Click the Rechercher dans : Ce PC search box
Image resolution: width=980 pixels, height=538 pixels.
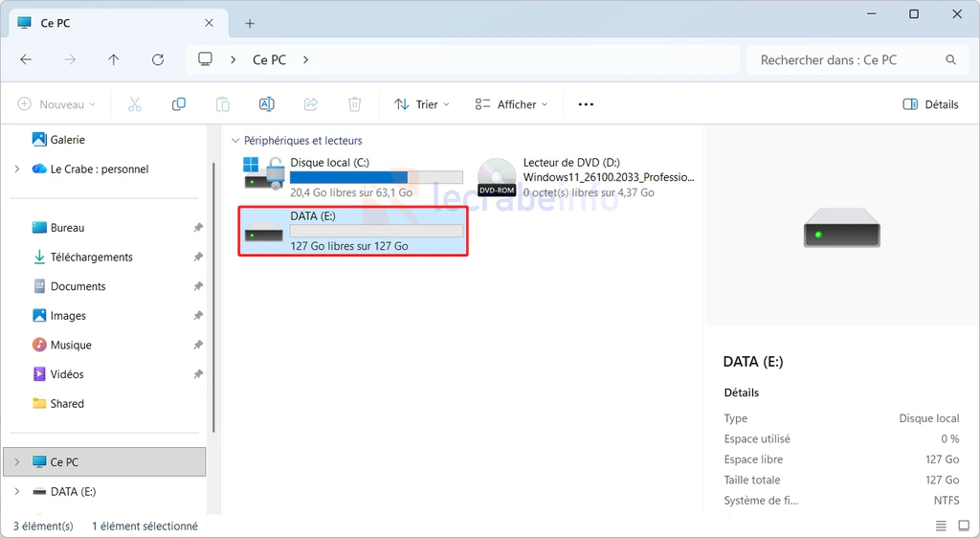(847, 59)
